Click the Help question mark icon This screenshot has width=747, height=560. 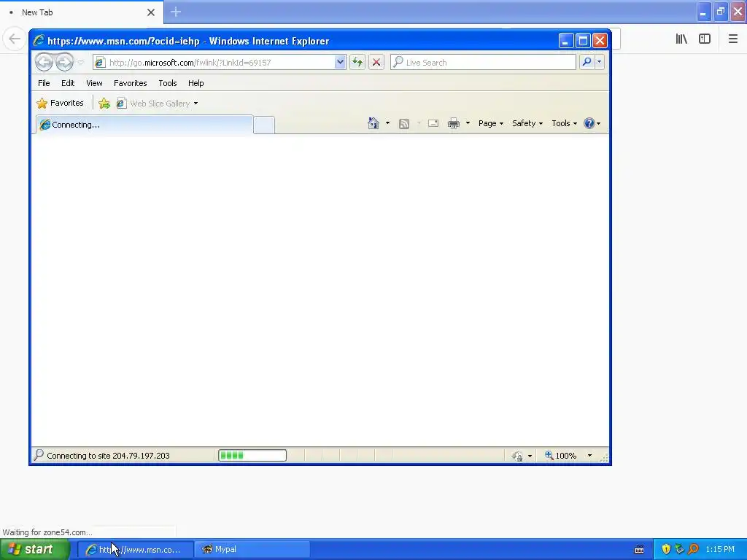point(589,123)
